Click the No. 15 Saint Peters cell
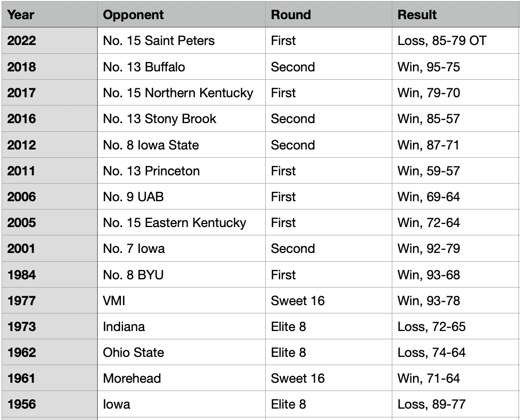The width and height of the screenshot is (520, 420). pos(181,40)
